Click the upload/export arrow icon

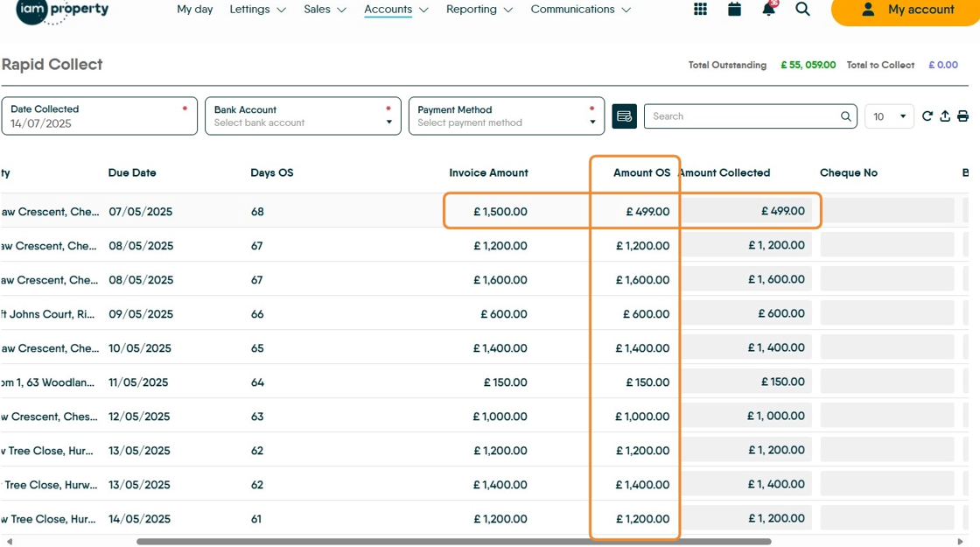(945, 116)
